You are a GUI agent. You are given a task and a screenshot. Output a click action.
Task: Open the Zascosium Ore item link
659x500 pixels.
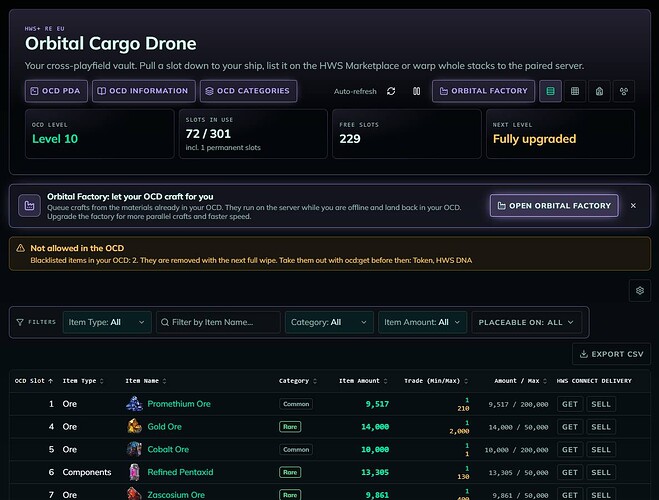click(x=176, y=495)
